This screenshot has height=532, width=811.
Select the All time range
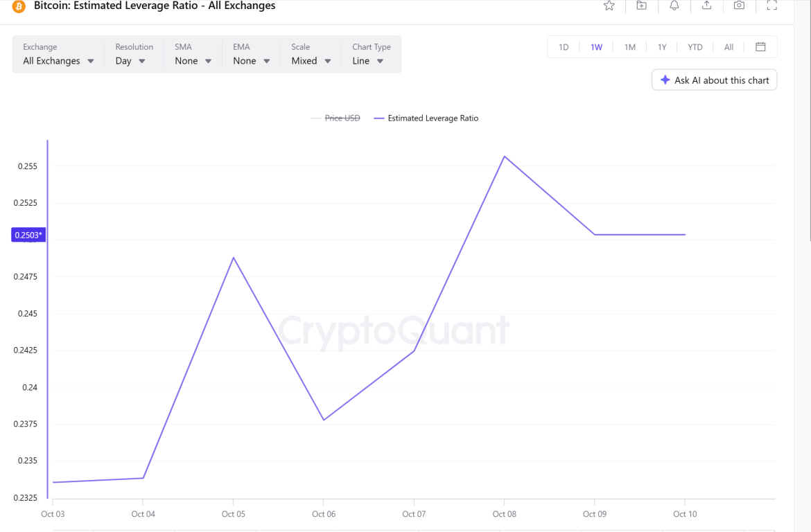click(729, 47)
